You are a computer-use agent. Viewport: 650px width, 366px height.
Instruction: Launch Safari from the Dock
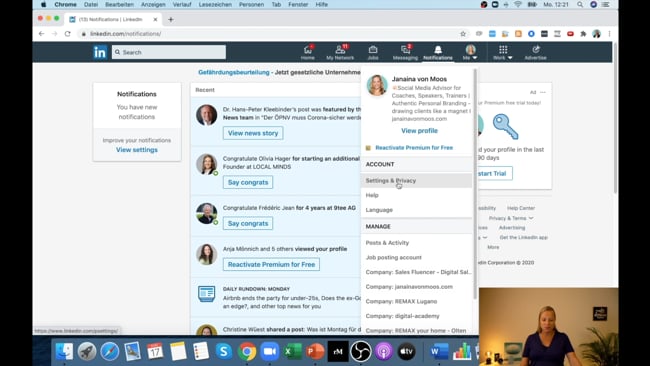(109, 351)
